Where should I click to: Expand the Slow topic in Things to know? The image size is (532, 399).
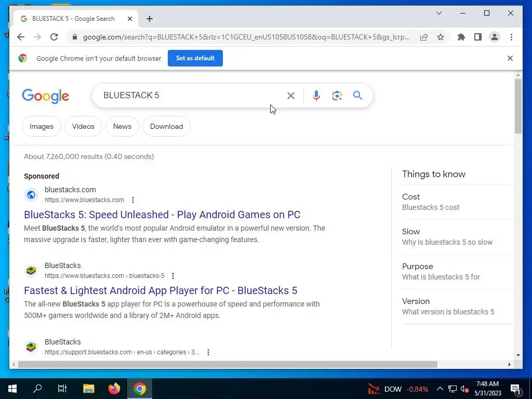[457, 237]
